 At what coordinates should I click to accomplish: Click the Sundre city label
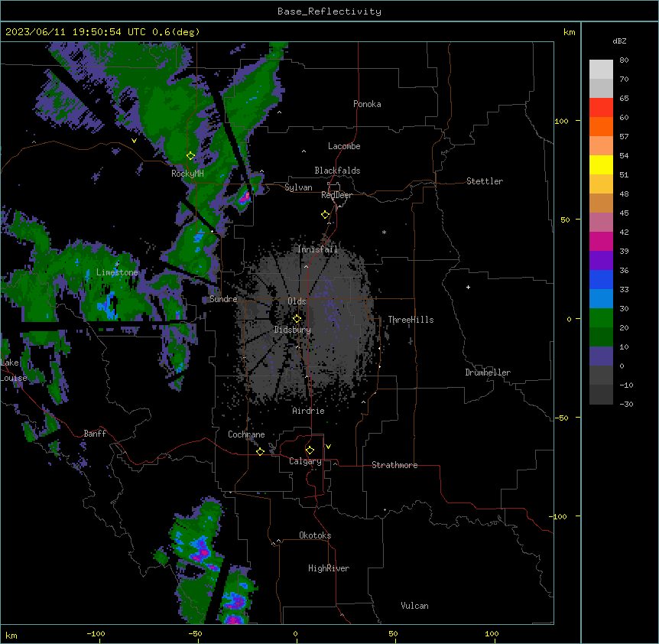click(223, 299)
